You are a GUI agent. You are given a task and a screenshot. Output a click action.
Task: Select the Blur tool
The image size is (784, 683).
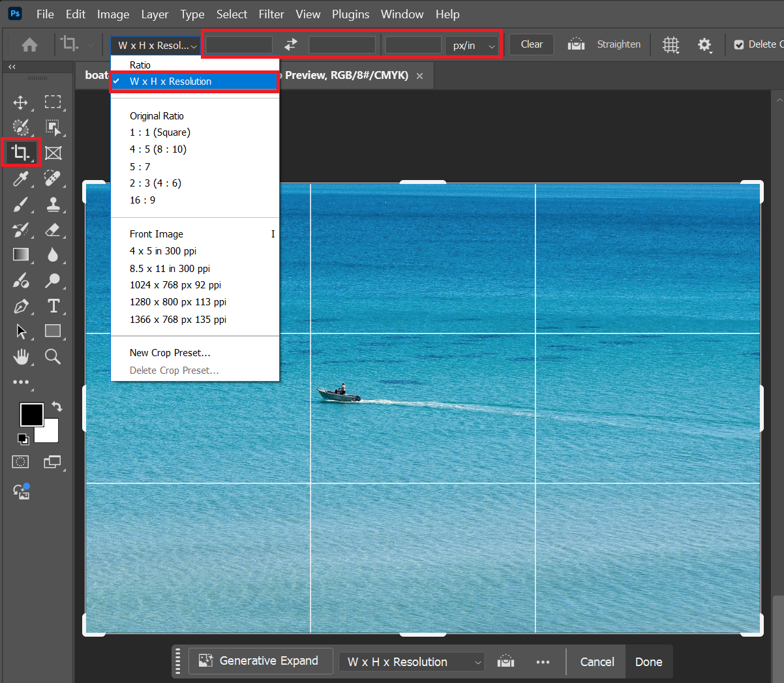click(x=53, y=254)
